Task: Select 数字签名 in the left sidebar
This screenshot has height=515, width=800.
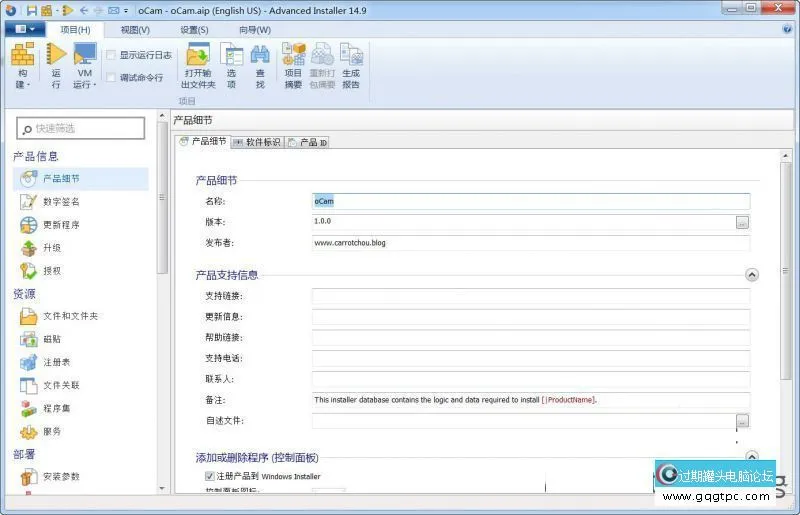Action: (x=61, y=202)
